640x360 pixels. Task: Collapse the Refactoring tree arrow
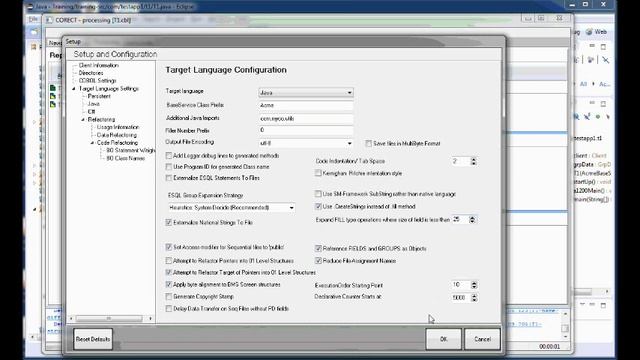(x=83, y=120)
